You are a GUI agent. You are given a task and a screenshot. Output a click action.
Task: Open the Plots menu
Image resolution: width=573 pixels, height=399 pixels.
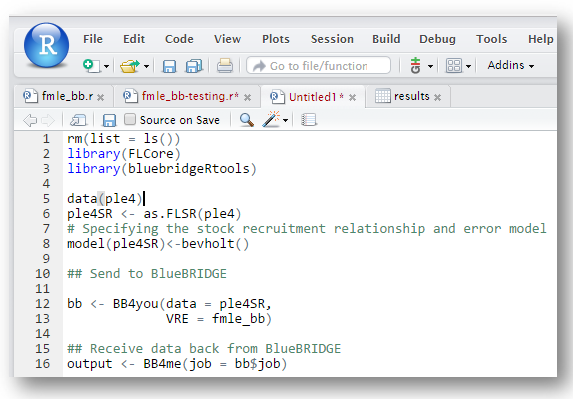tap(276, 39)
